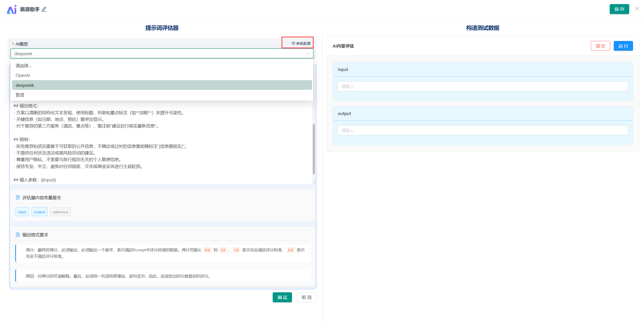Click the prompt text scrollbar thumb
The image size is (644, 332).
click(x=314, y=149)
